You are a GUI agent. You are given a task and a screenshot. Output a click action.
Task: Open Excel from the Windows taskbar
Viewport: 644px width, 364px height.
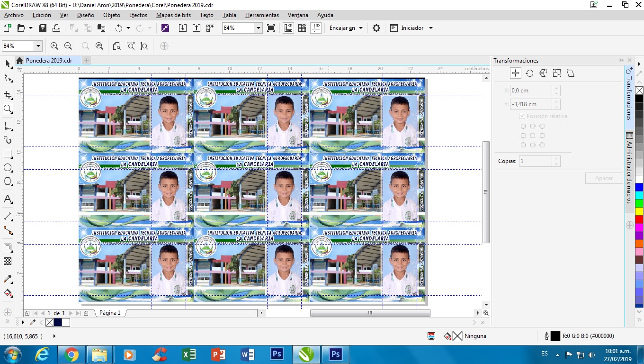[x=188, y=355]
